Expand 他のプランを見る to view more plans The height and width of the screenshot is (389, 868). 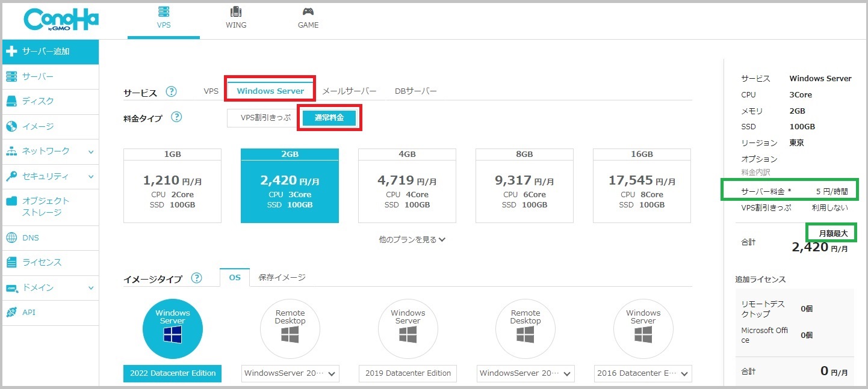412,239
